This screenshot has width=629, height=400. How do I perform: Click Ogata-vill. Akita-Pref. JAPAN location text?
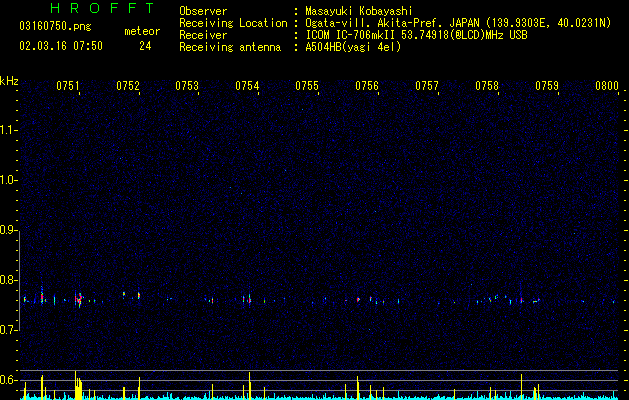[458, 23]
